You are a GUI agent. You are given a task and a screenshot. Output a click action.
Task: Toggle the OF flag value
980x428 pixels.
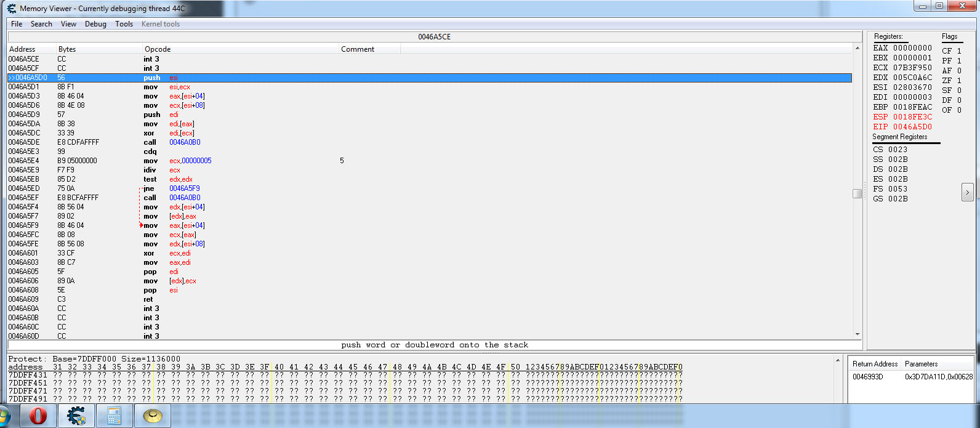(x=958, y=110)
